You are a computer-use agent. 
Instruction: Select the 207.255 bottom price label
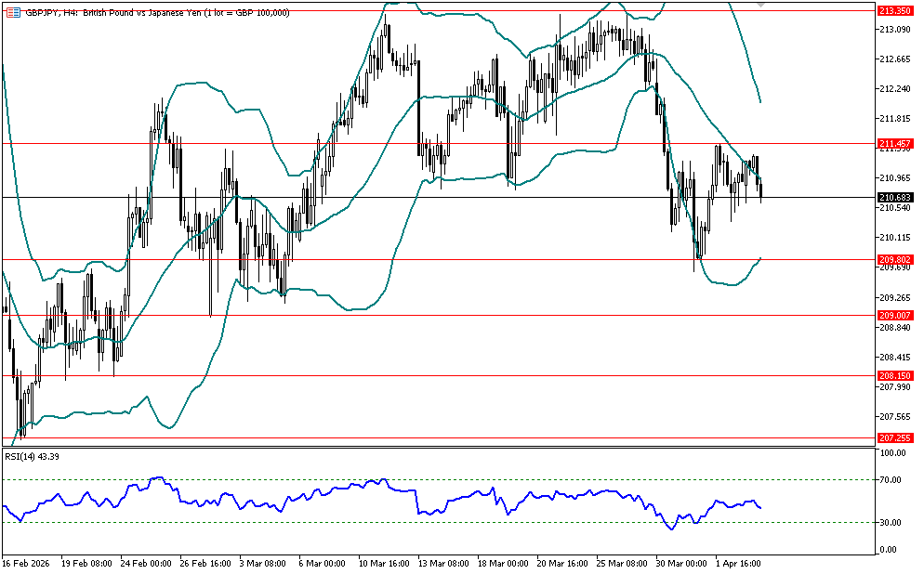894,437
